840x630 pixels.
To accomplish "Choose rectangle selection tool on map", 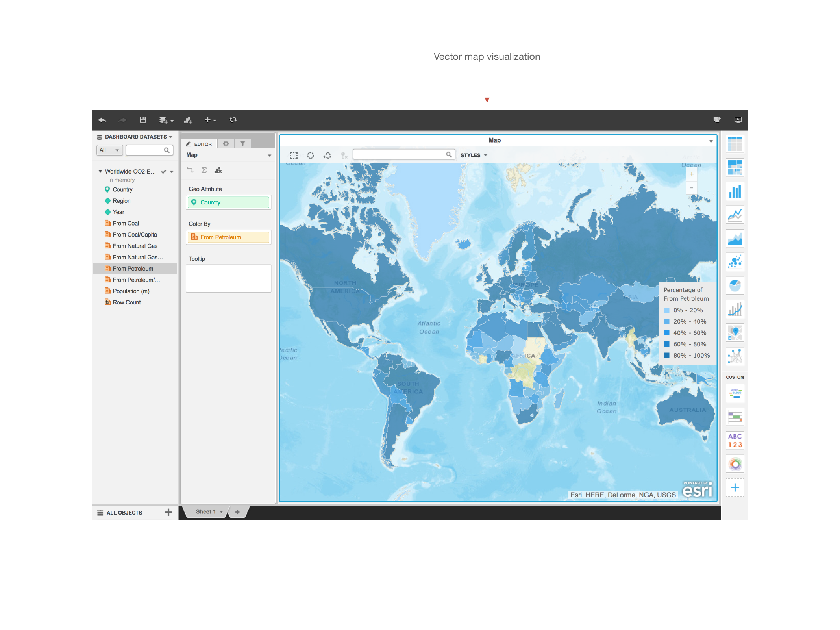I will pos(294,155).
